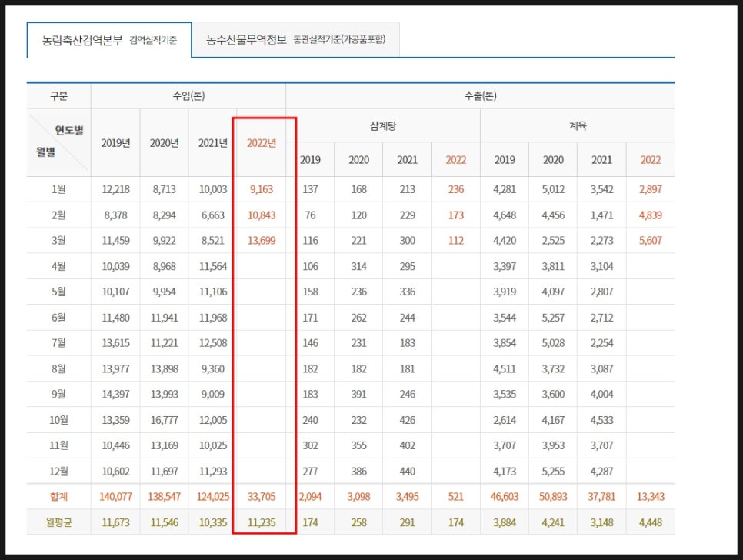Select the 4월 row label
Image resolution: width=743 pixels, height=560 pixels.
pyautogui.click(x=58, y=266)
